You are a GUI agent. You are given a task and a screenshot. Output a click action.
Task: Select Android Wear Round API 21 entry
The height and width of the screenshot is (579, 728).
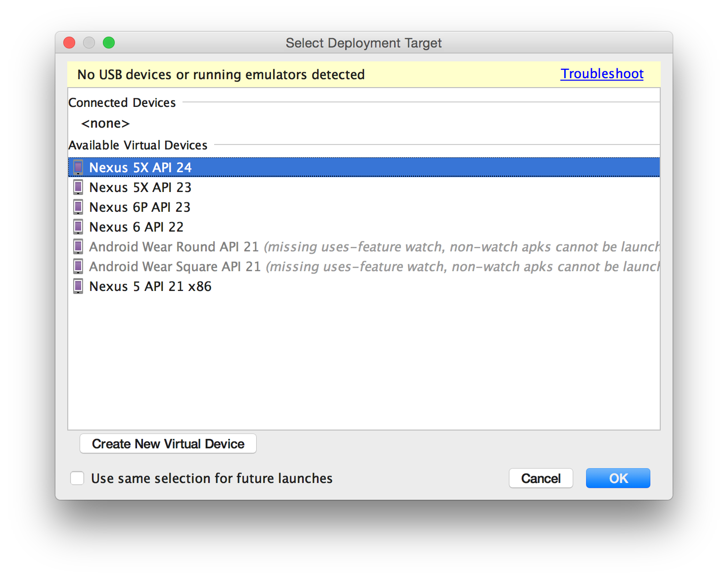tap(364, 246)
